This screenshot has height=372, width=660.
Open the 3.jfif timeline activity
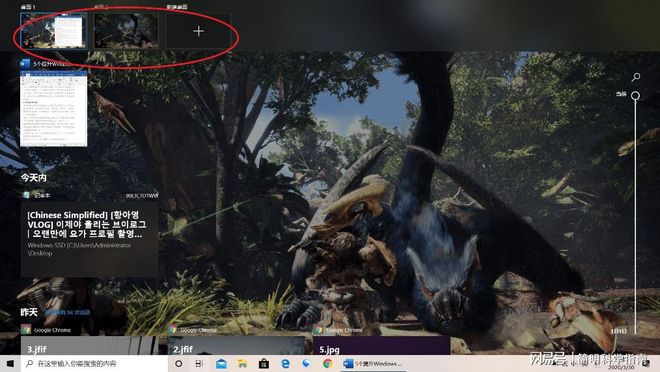(90, 345)
